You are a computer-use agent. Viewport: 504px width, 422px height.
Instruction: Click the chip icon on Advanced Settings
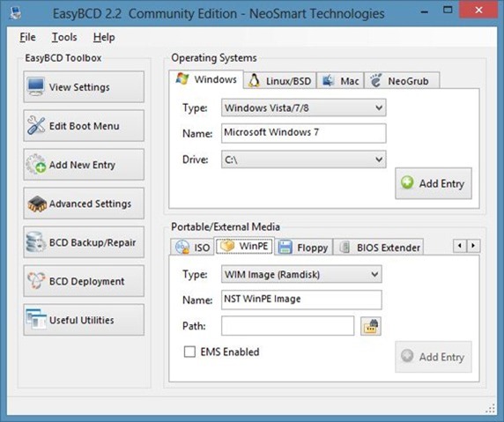(37, 204)
